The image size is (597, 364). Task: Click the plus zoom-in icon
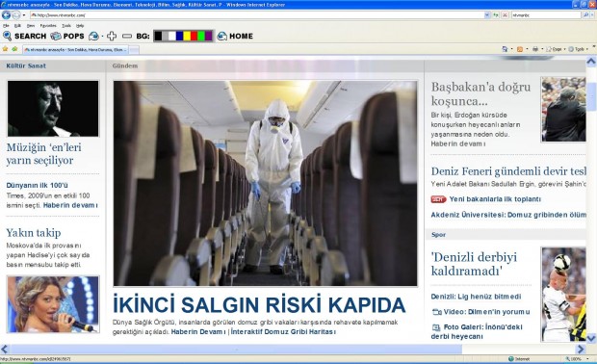click(x=112, y=36)
